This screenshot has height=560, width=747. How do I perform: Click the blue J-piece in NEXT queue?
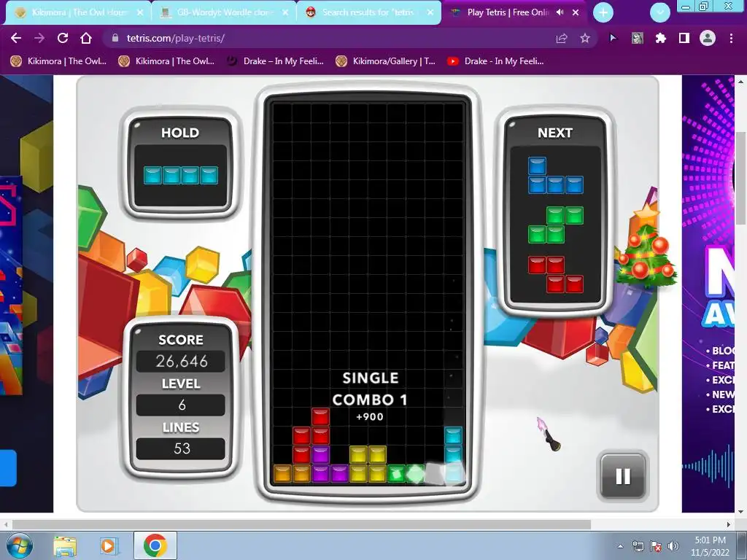(555, 175)
